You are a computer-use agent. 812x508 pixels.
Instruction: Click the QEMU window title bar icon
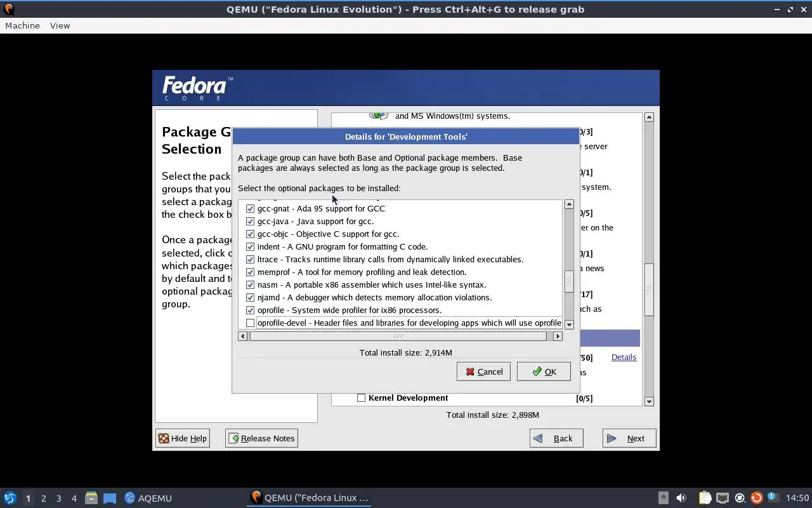coord(8,9)
